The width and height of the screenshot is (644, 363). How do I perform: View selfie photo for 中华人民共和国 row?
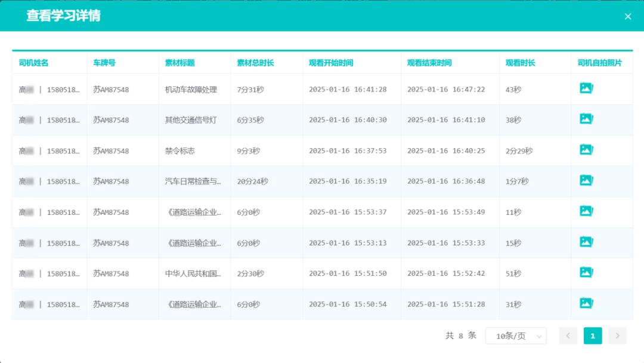[x=586, y=272]
